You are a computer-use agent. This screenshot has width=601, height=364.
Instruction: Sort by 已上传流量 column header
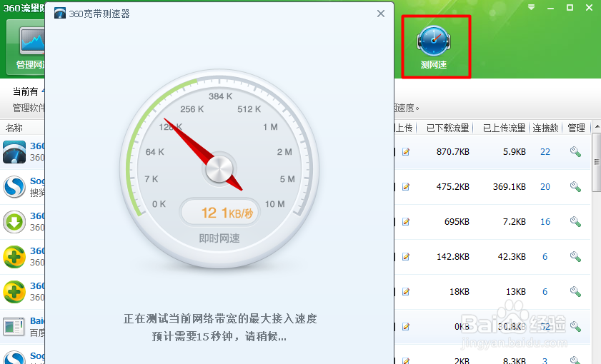coord(504,128)
